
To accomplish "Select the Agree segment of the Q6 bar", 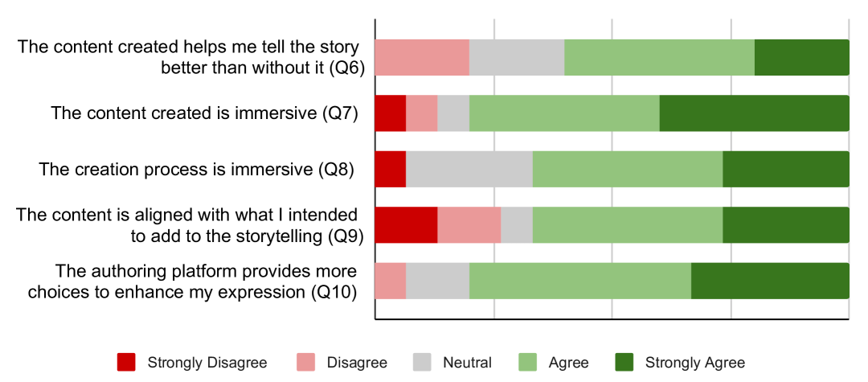I will pyautogui.click(x=659, y=57).
